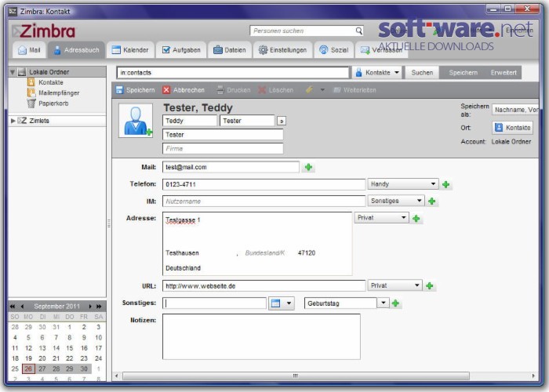
Task: Select day 15 in mini calendar
Action: tap(70, 348)
